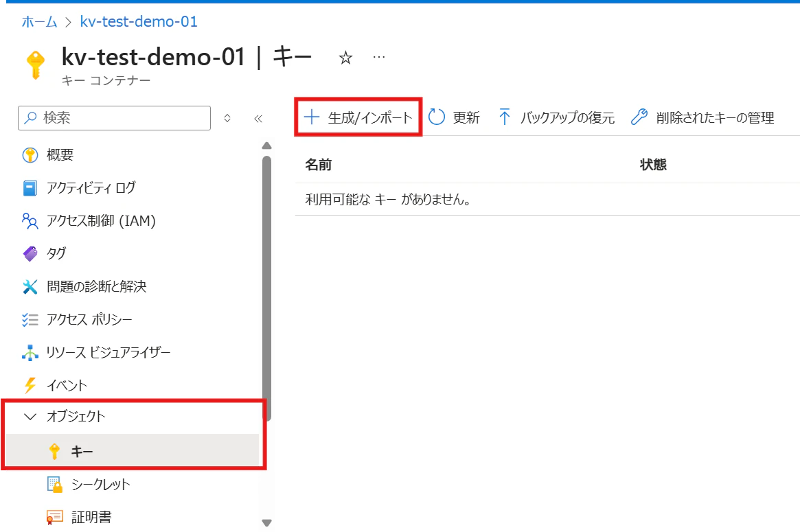Click the sidebar scrollbar down arrow

[x=266, y=523]
